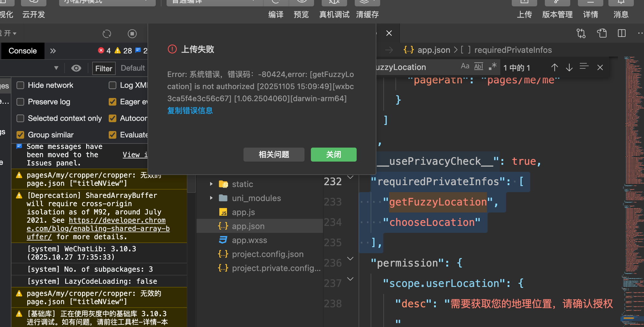Viewport: 644px width, 327px height.
Task: Enable Preserve log checkbox
Action: (x=20, y=102)
